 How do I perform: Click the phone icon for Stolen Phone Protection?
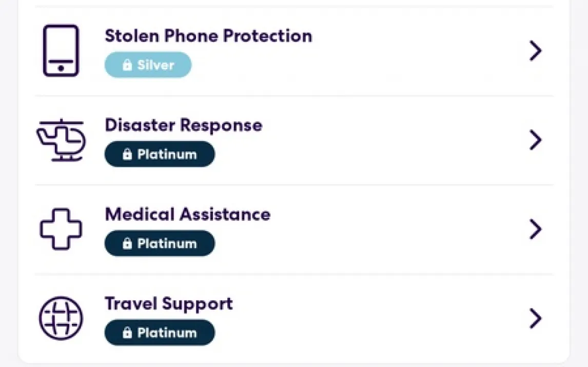click(61, 51)
